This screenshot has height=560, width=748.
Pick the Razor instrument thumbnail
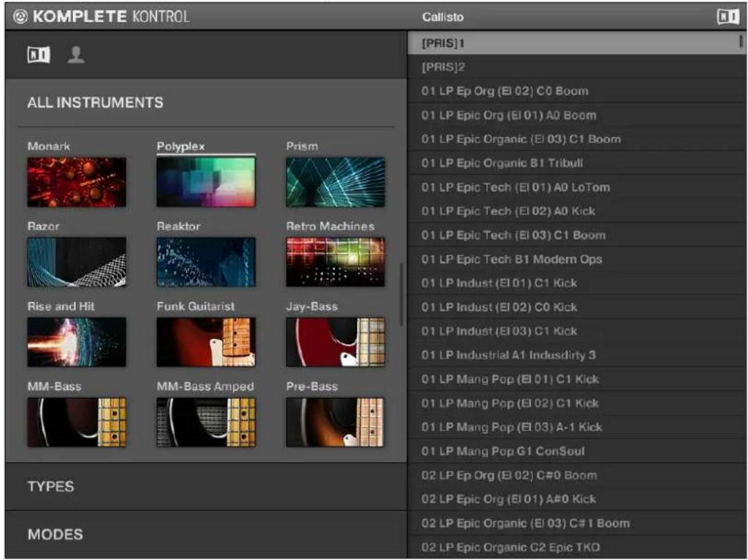[x=77, y=262]
